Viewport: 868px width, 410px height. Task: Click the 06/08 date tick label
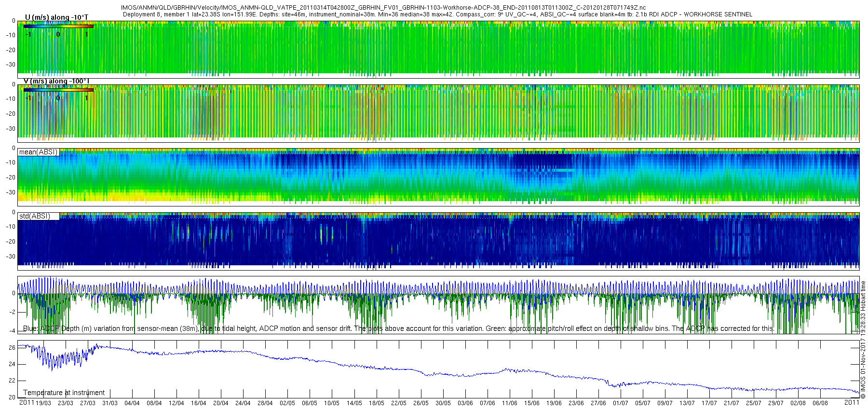820,403
